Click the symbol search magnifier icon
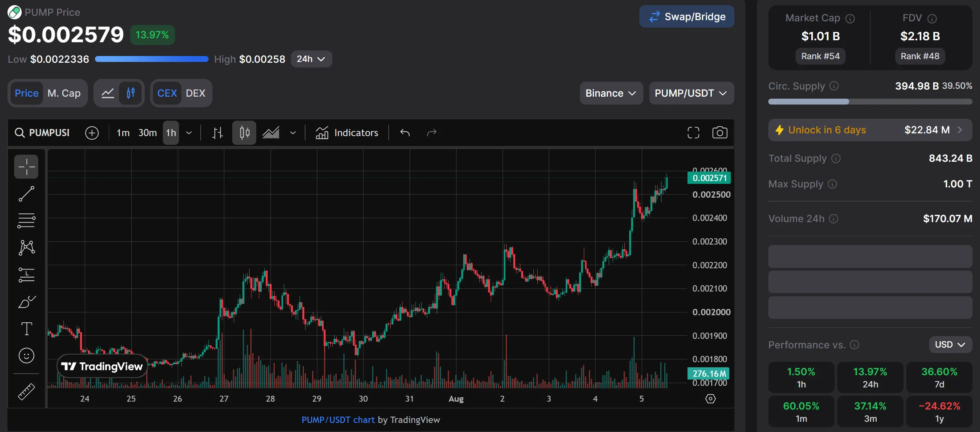980x432 pixels. coord(19,133)
